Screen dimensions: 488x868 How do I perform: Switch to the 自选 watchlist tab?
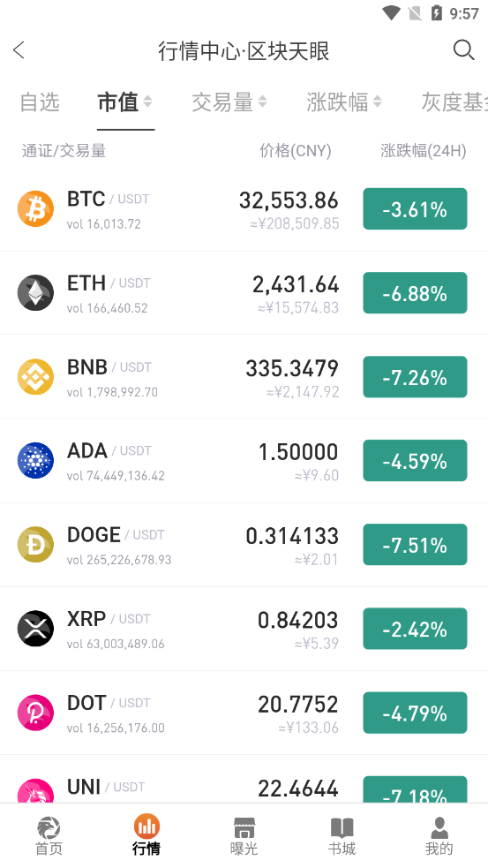coord(40,102)
